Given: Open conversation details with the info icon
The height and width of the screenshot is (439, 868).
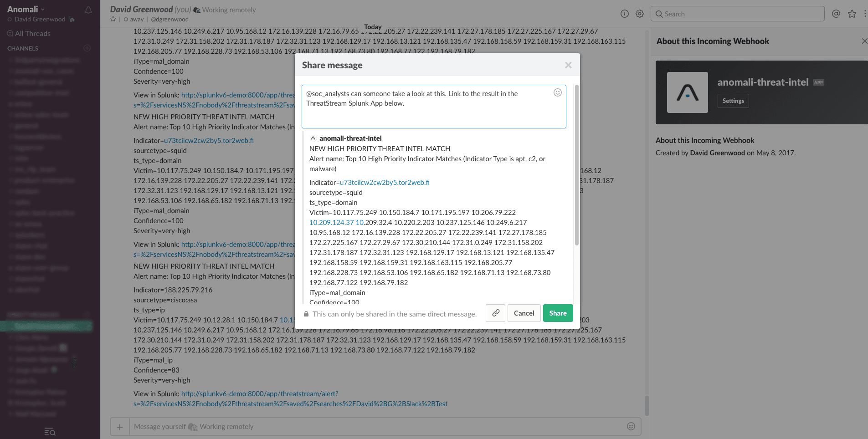Looking at the screenshot, I should pyautogui.click(x=624, y=14).
